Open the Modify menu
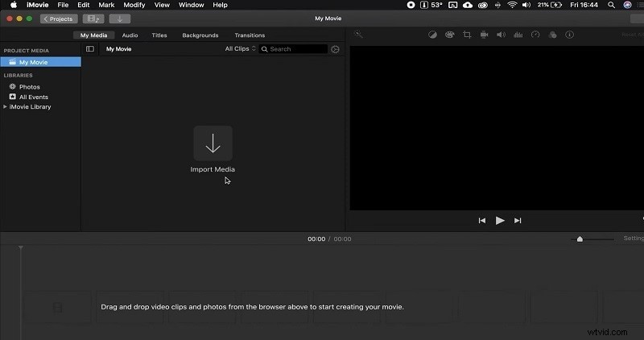The height and width of the screenshot is (340, 644). coord(134,5)
